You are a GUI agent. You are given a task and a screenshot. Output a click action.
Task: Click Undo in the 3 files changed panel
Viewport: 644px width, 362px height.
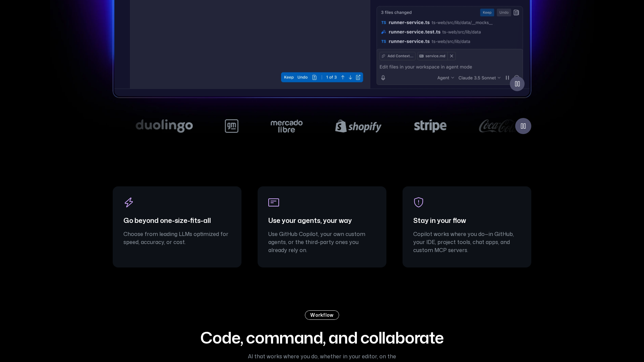504,12
